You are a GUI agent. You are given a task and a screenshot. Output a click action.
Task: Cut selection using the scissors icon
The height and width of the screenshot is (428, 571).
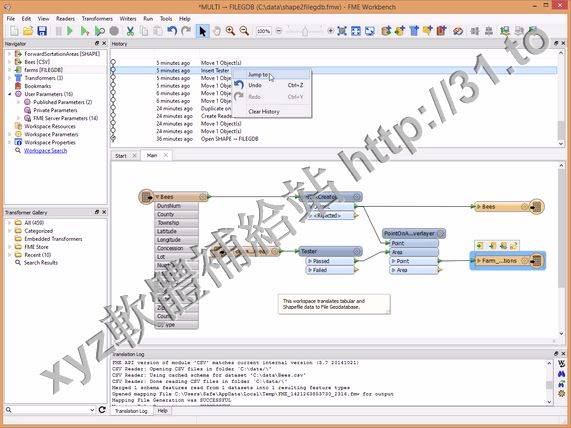click(130, 31)
